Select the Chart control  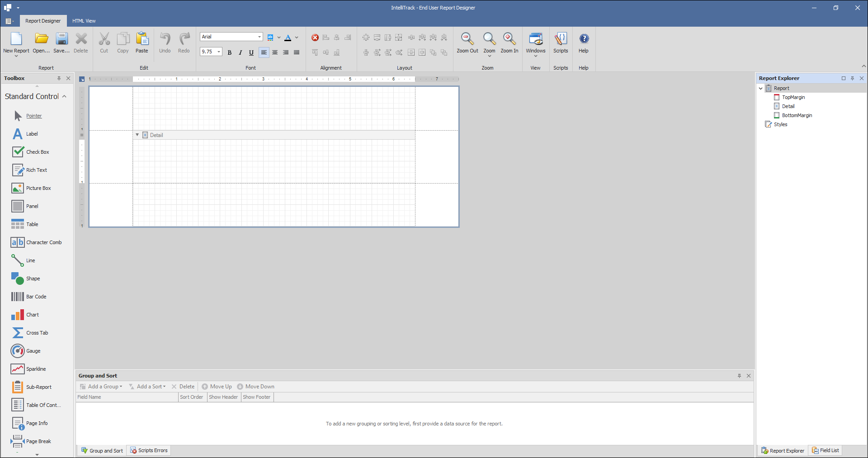tap(33, 315)
